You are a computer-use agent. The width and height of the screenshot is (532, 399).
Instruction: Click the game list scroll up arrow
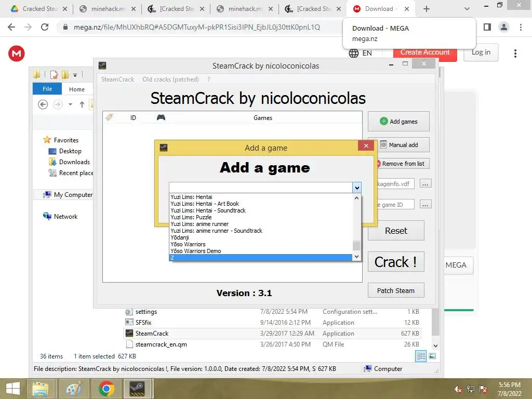(356, 198)
